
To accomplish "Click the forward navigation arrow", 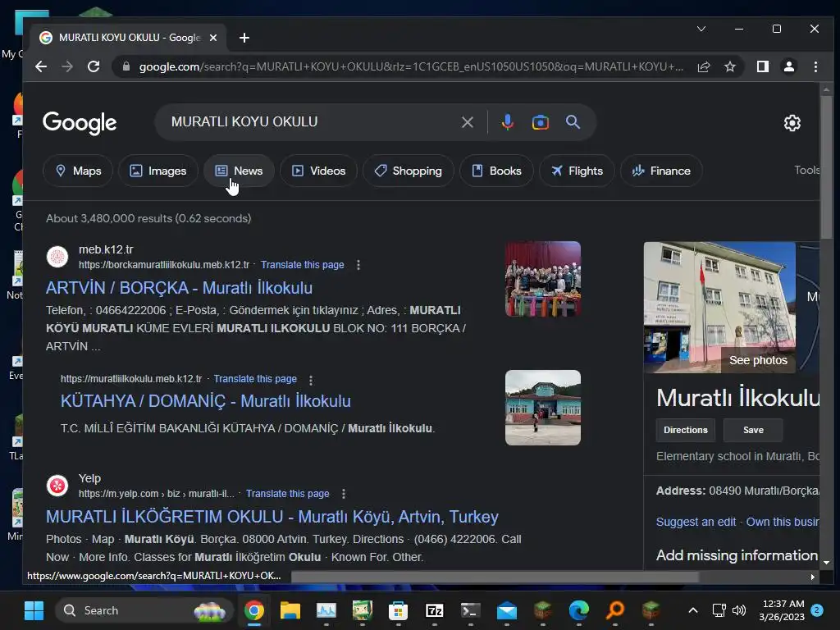I will [x=67, y=66].
